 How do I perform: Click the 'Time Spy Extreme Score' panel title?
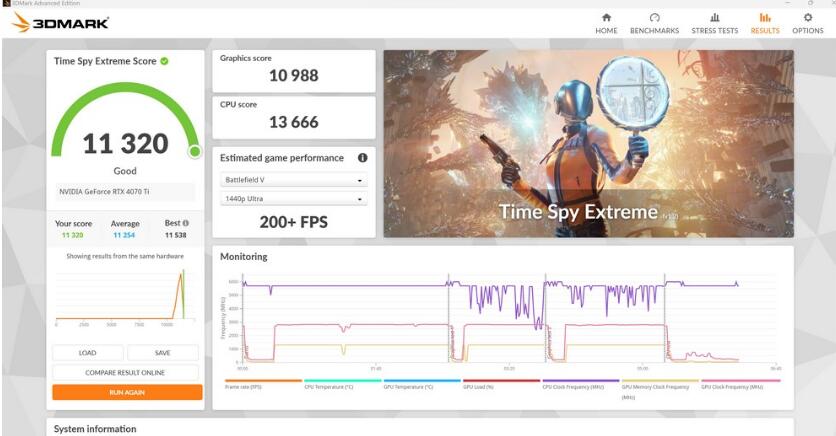105,61
